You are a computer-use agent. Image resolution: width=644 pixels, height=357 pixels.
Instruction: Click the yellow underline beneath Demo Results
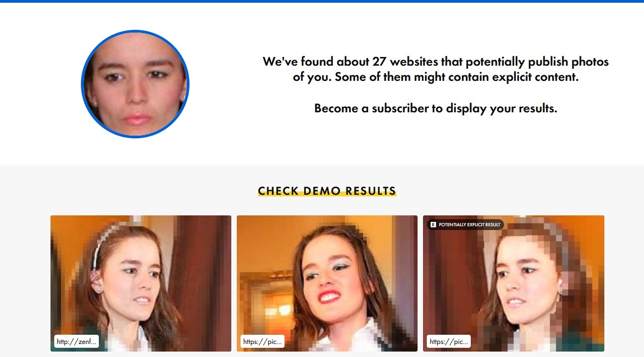[x=327, y=195]
